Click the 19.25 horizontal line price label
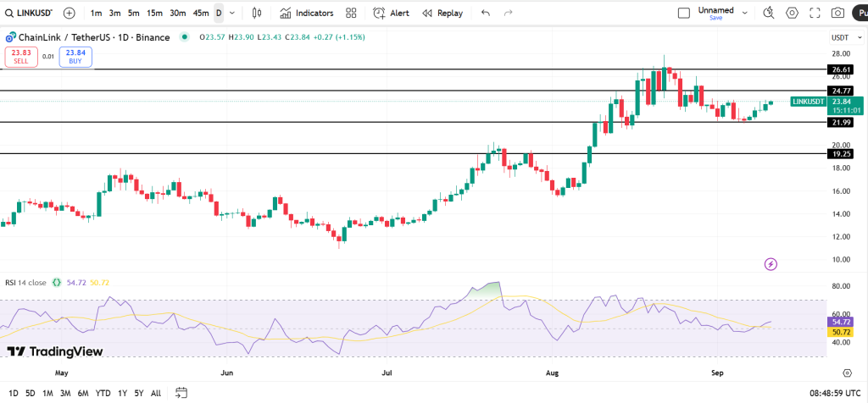The height and width of the screenshot is (403, 868). [x=839, y=154]
